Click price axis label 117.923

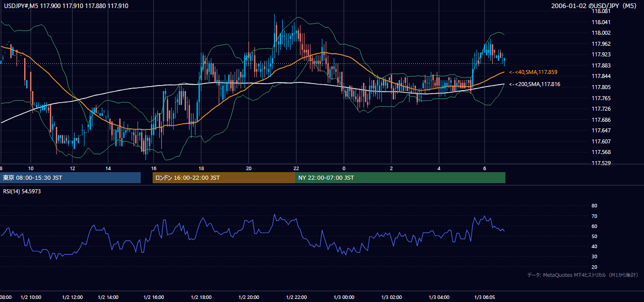pyautogui.click(x=600, y=54)
